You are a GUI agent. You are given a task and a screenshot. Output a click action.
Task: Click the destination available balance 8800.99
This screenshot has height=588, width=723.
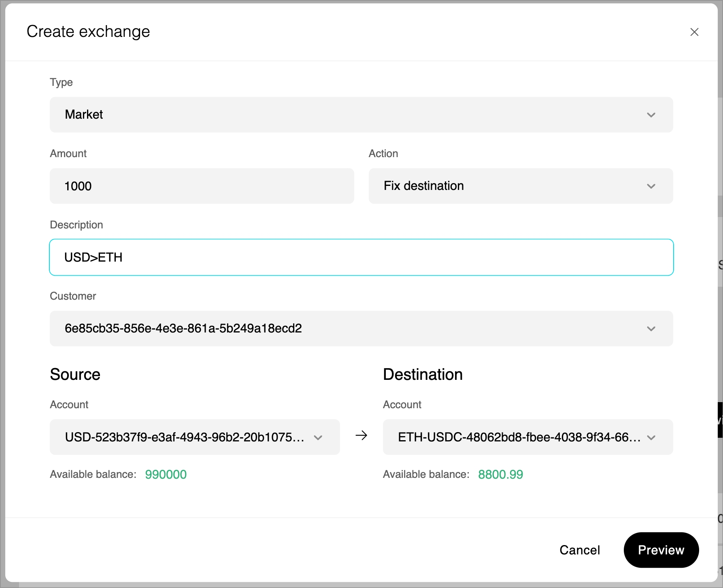[500, 474]
